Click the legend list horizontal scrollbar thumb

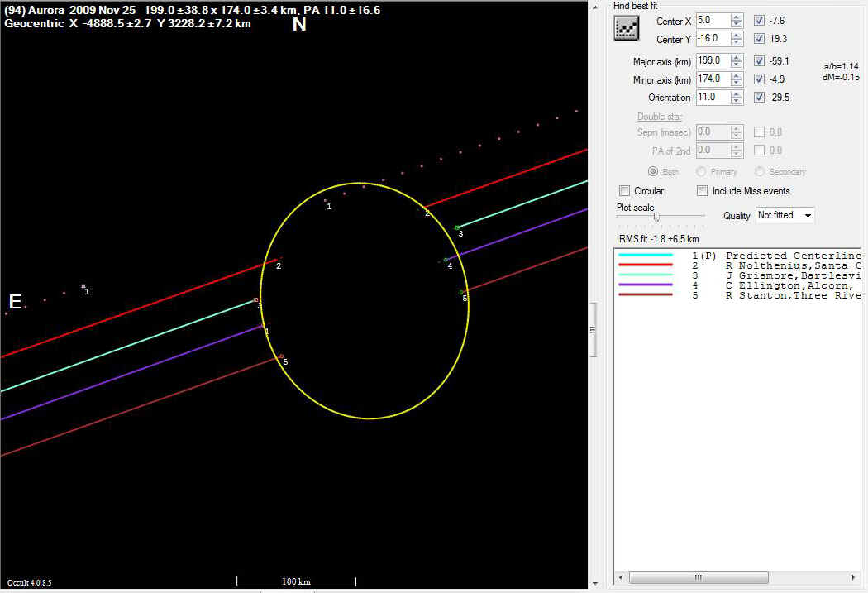(x=699, y=578)
